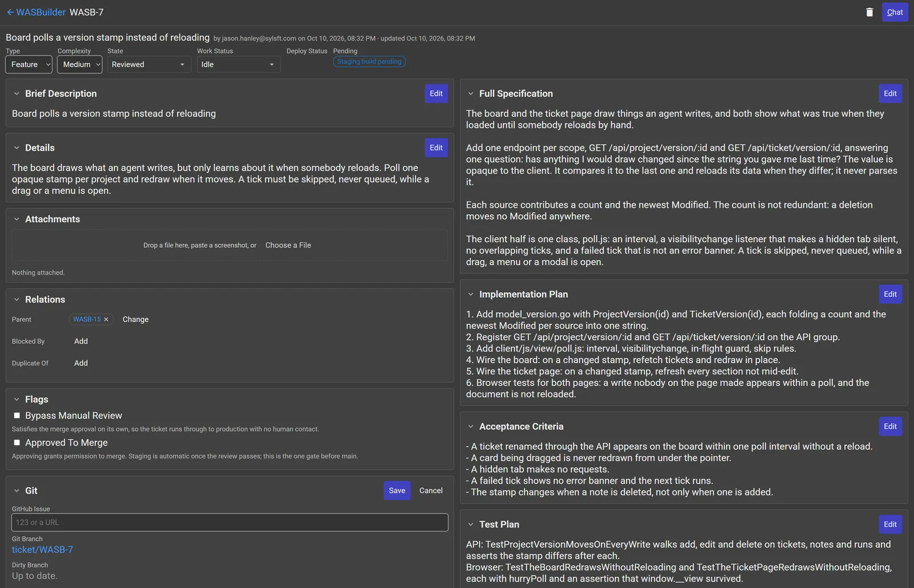Collapse the Git section chevron
914x588 pixels.
[17, 491]
